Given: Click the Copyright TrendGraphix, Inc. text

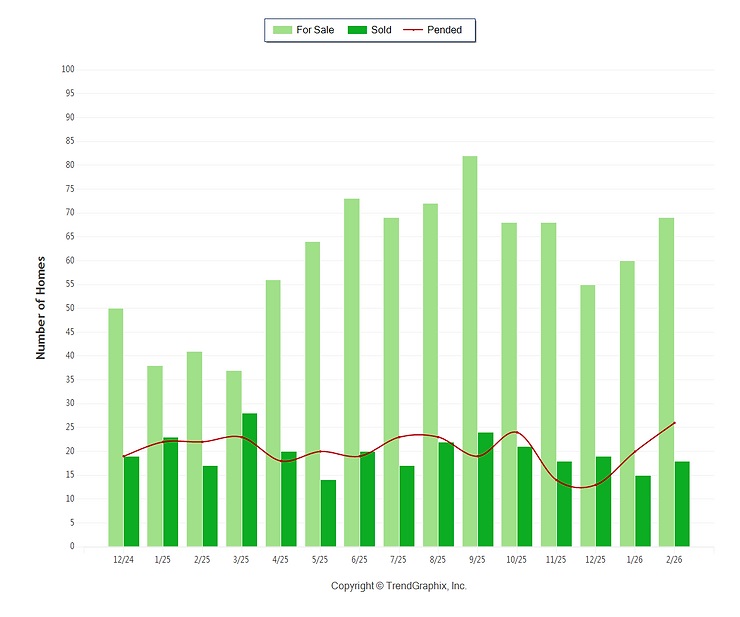Looking at the screenshot, I should tap(399, 586).
